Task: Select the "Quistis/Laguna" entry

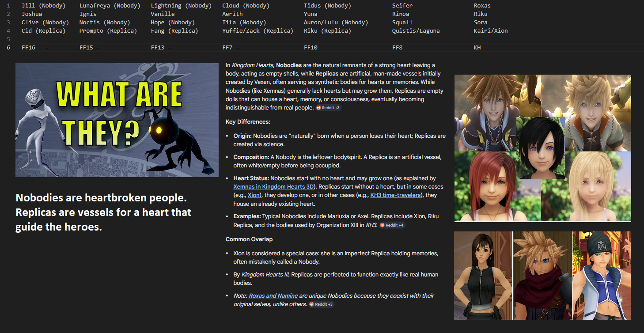Action: point(416,31)
